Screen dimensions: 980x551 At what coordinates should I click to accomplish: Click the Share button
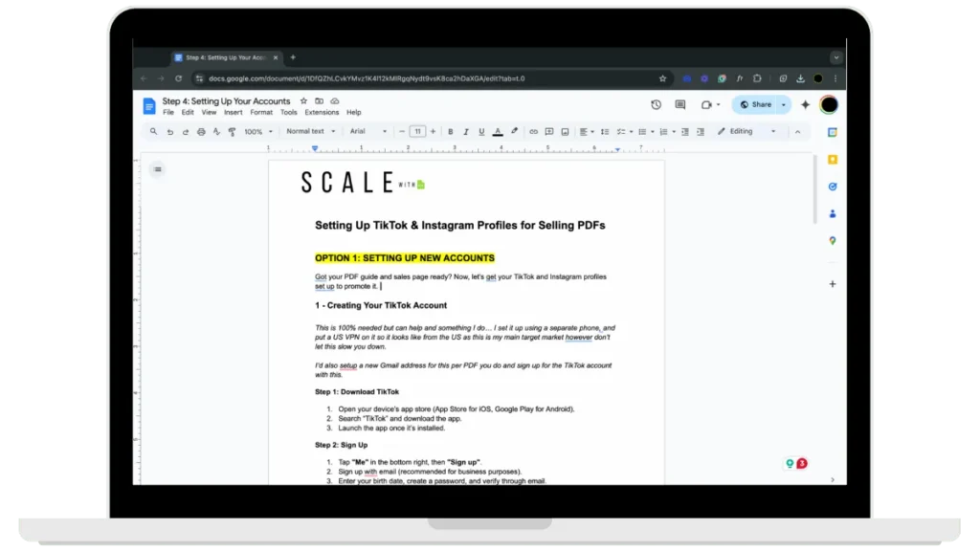(x=755, y=105)
